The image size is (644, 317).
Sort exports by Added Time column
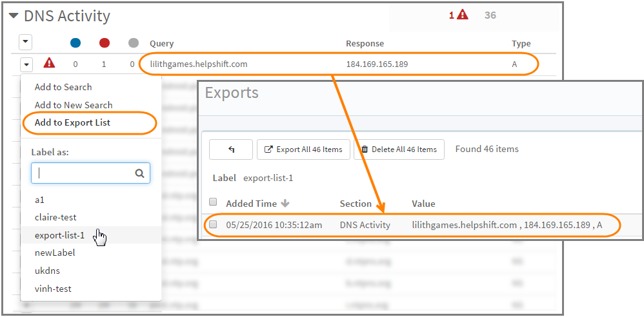[x=252, y=204]
